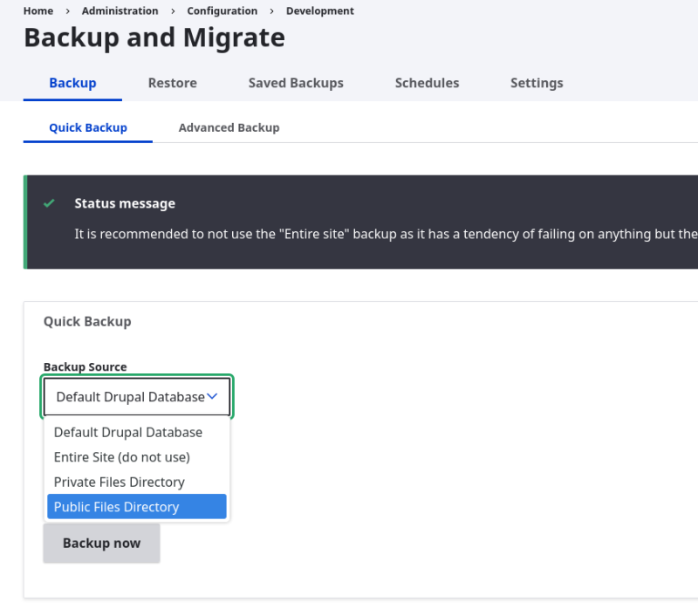This screenshot has height=616, width=698.
Task: Click the Backup Source label
Action: point(85,366)
